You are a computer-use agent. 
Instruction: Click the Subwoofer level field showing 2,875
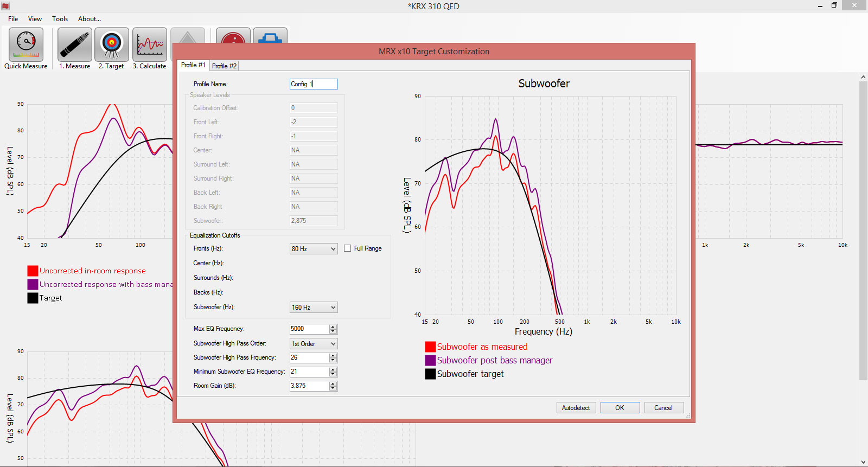coord(314,221)
